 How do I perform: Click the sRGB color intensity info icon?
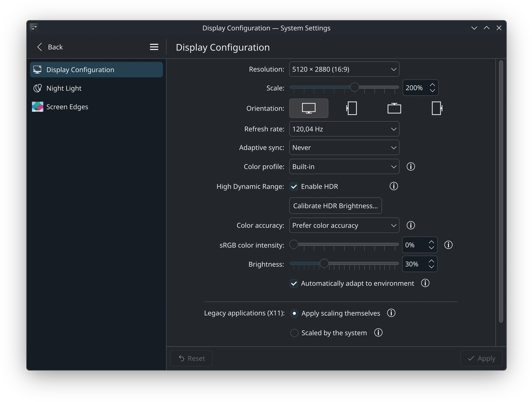tap(448, 245)
